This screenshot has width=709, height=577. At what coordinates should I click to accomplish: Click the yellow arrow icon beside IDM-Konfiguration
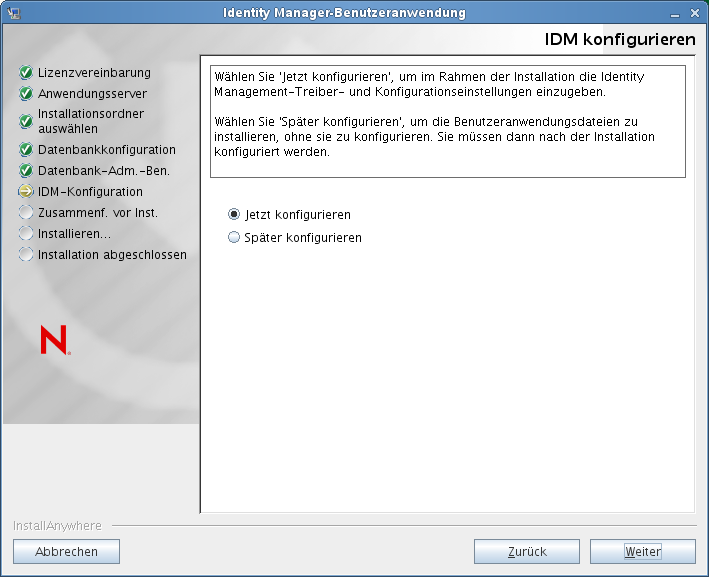pyautogui.click(x=26, y=191)
